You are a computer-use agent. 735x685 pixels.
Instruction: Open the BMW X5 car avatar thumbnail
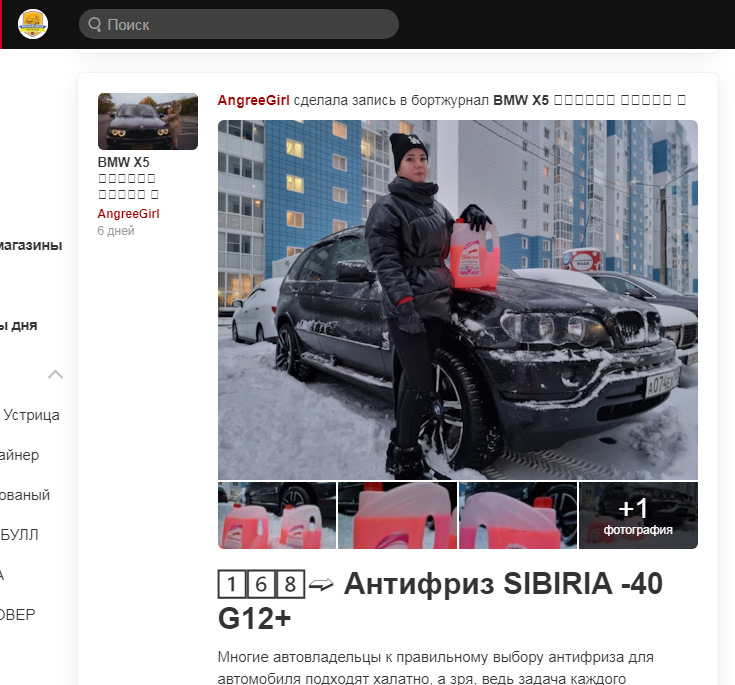148,121
